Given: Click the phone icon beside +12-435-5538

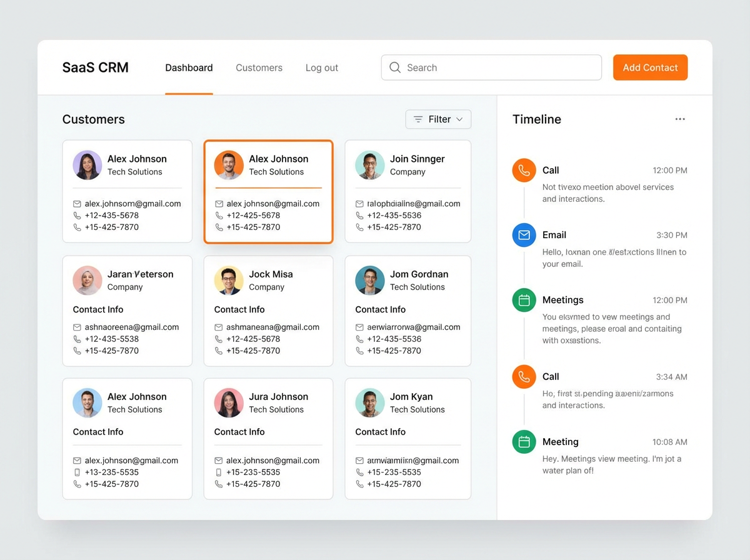Looking at the screenshot, I should tap(77, 339).
